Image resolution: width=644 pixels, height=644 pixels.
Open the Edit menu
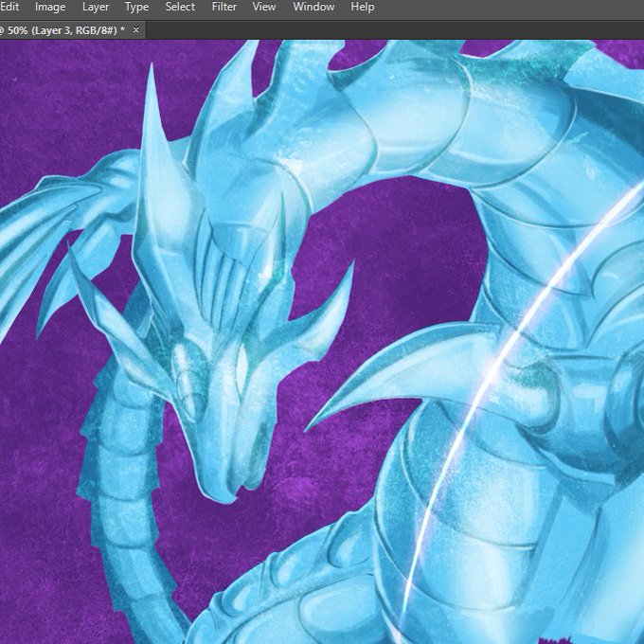tap(9, 7)
